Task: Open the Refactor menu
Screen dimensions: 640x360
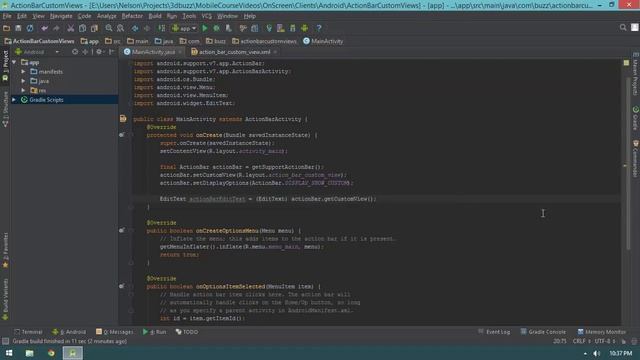Action: tap(132, 16)
